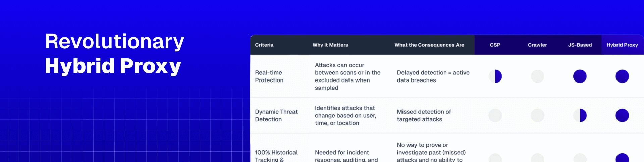Select the Why It Matters column header
644x162 pixels.
(x=330, y=45)
